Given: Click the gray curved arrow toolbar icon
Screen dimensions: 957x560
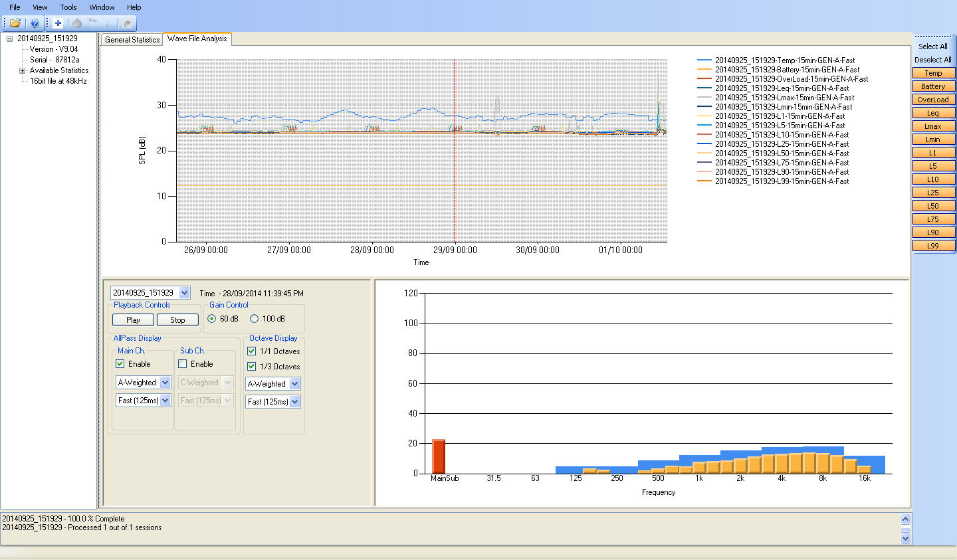Looking at the screenshot, I should 127,23.
